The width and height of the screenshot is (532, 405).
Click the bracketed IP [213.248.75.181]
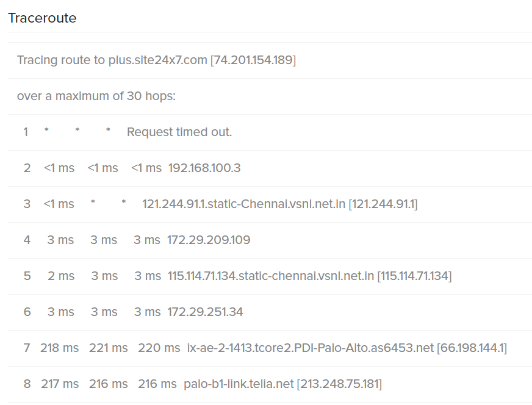pyautogui.click(x=339, y=384)
